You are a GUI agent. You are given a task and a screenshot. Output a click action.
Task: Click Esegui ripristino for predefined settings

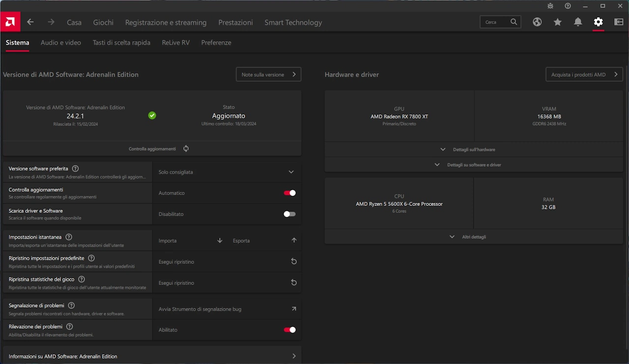[x=176, y=262]
